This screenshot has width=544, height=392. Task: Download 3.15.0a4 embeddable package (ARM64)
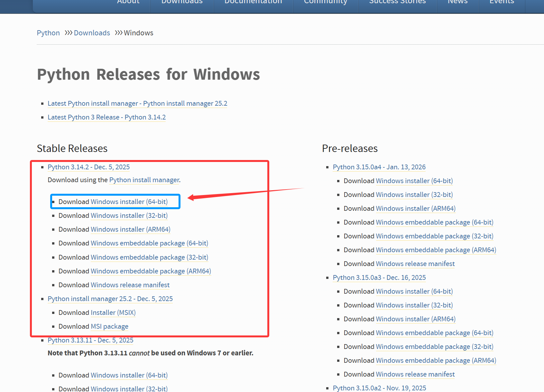[436, 250]
